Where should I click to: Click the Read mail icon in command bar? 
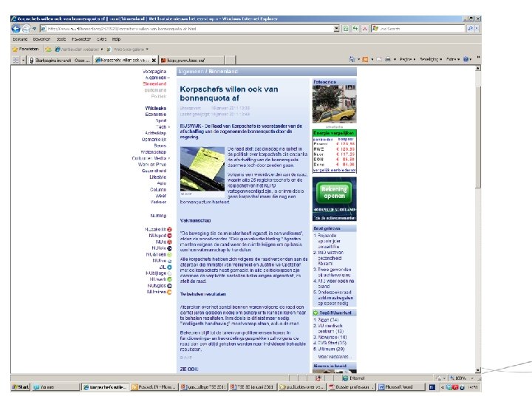pyautogui.click(x=378, y=59)
